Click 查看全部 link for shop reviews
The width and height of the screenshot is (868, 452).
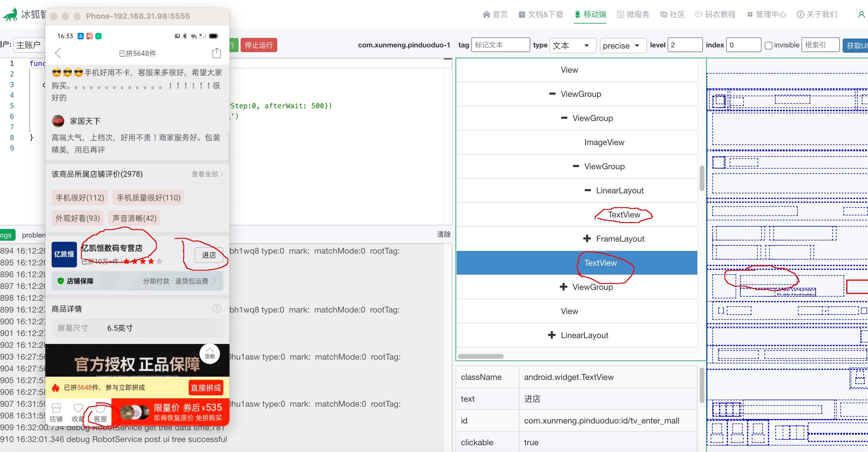(207, 174)
